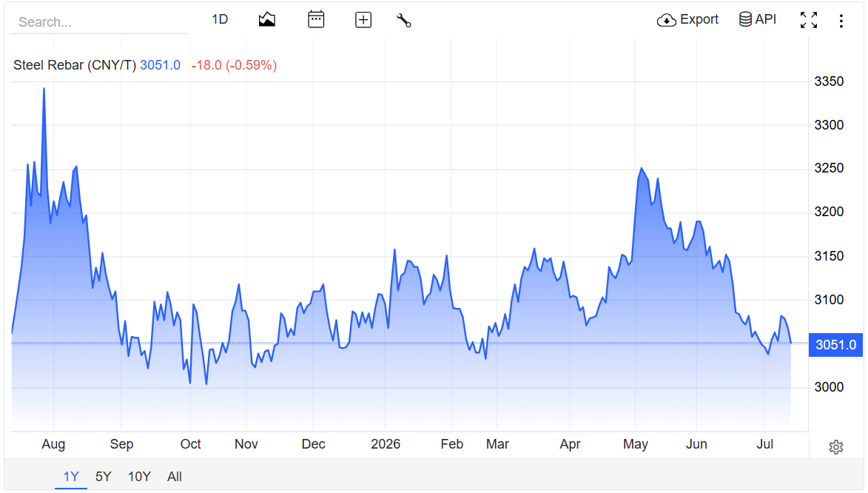This screenshot has width=868, height=493.
Task: Open chart settings gear icon
Action: 836,447
